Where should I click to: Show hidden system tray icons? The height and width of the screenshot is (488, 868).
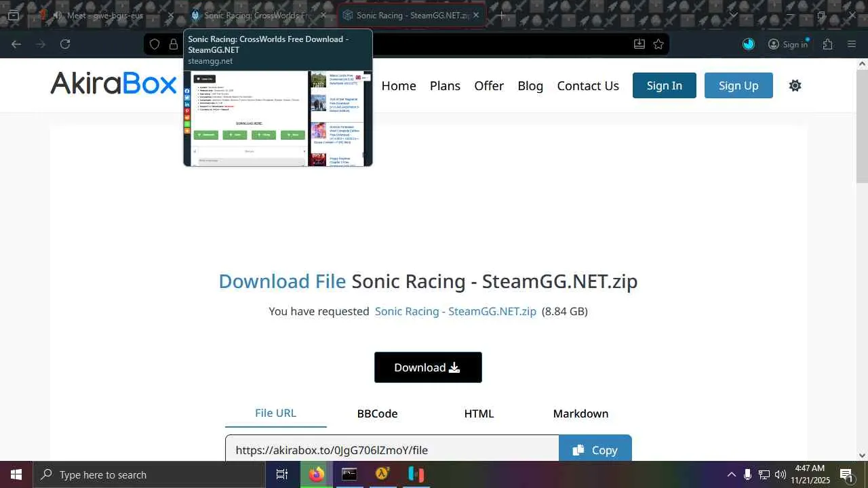point(731,474)
